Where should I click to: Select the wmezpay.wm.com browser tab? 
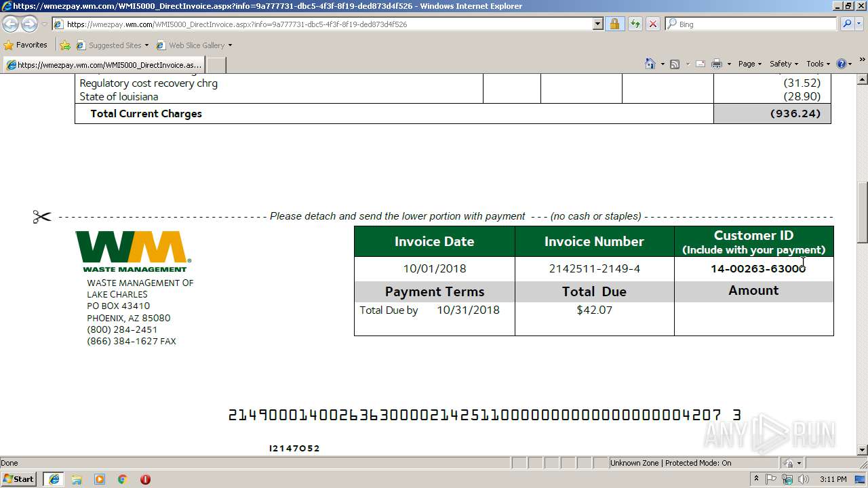click(x=104, y=65)
